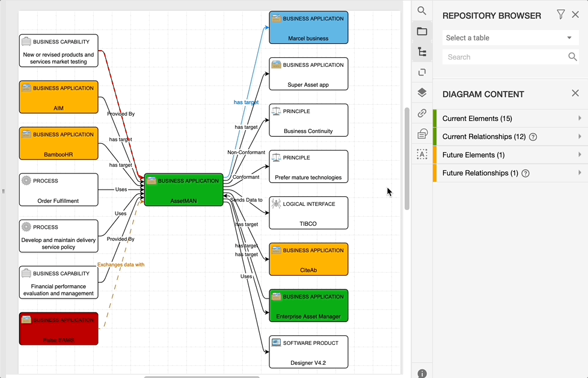Select Develop and maintain delivery service policy node

point(59,236)
